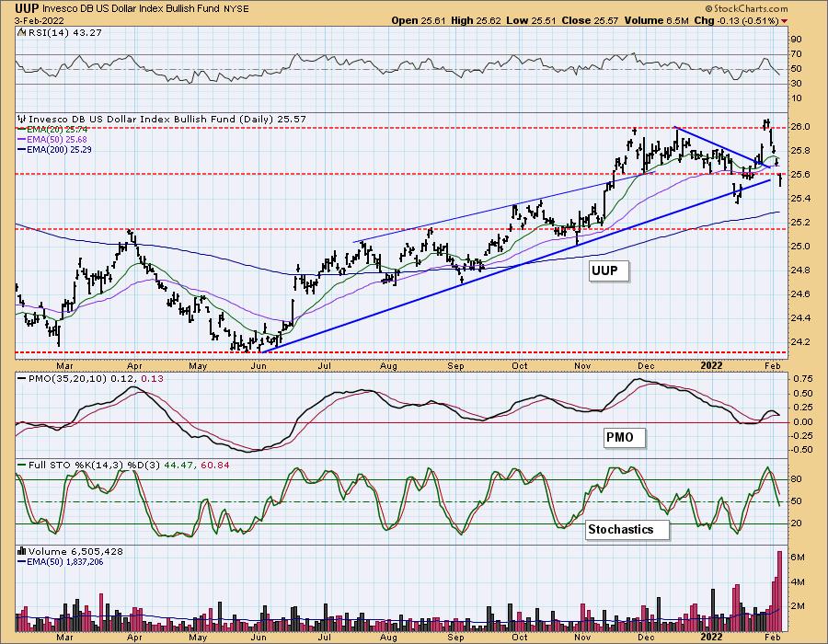Click the PMO annotation box
Image resolution: width=828 pixels, height=644 pixels.
click(624, 437)
